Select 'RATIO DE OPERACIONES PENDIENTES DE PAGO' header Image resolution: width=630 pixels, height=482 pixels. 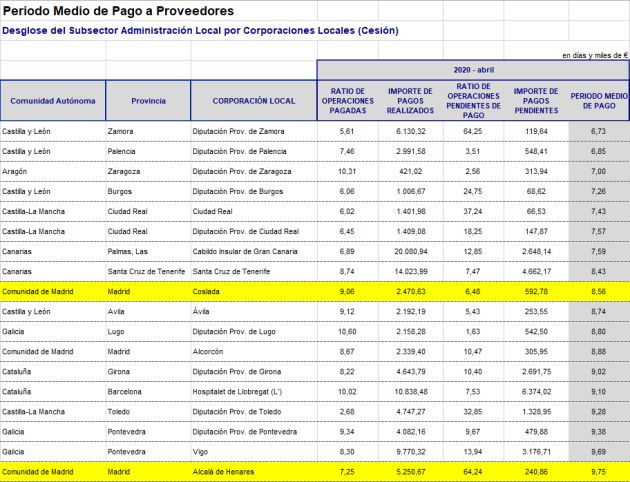pyautogui.click(x=473, y=101)
